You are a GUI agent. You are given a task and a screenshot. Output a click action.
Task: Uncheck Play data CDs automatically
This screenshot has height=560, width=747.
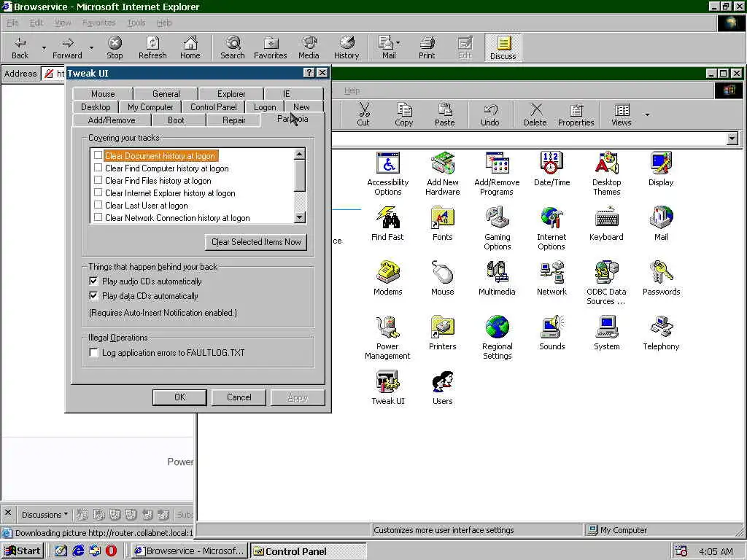click(93, 295)
